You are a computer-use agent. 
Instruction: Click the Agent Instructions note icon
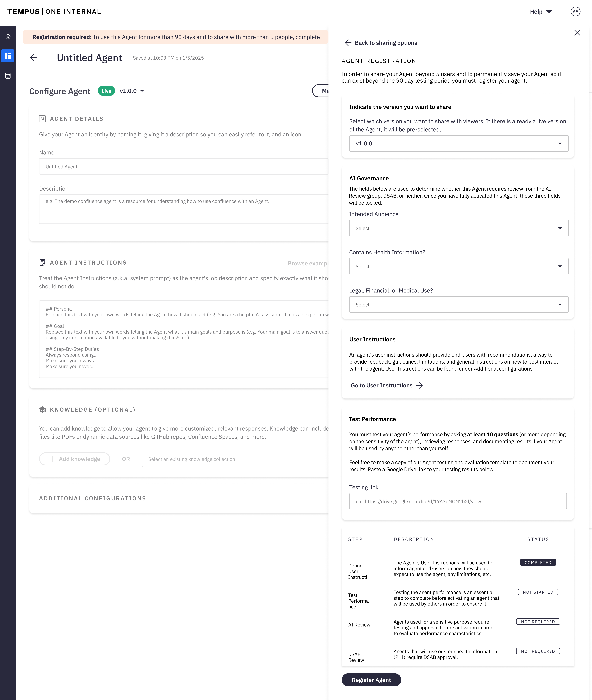pyautogui.click(x=42, y=263)
